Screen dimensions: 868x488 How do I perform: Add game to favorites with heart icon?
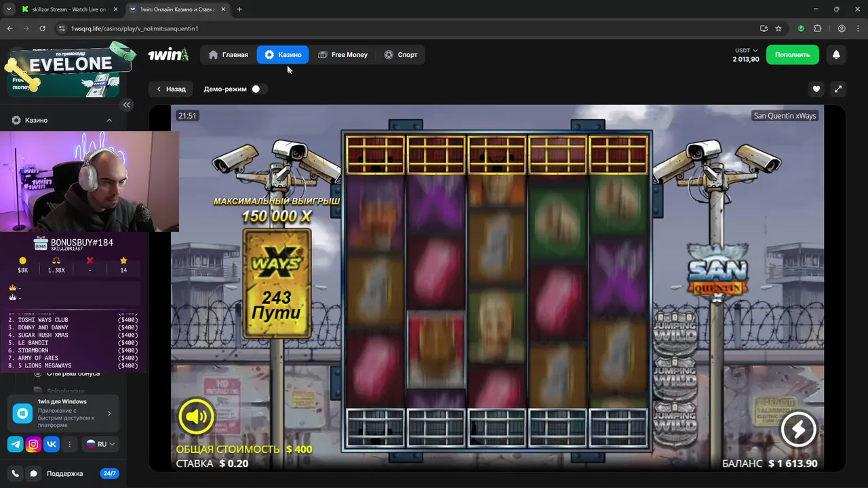pyautogui.click(x=816, y=89)
